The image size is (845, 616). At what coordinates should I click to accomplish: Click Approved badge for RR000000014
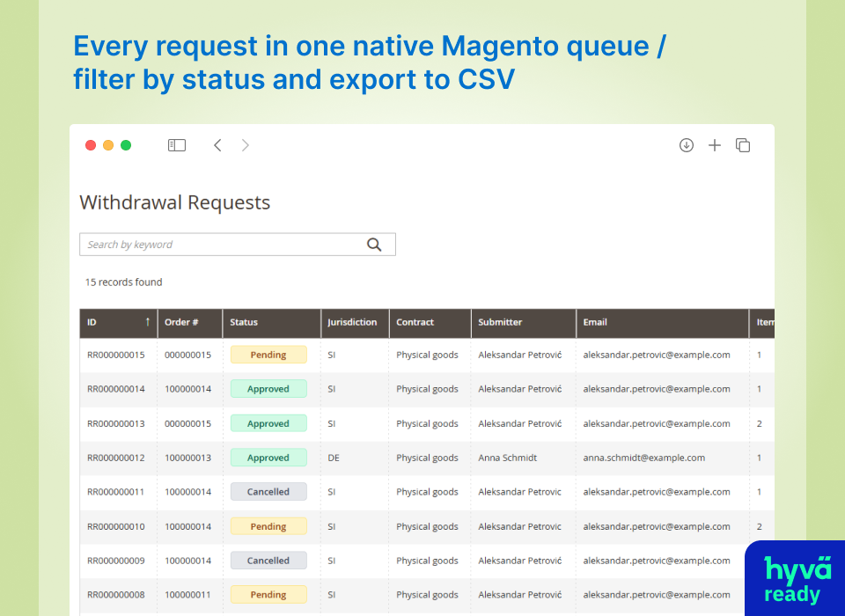click(x=268, y=389)
